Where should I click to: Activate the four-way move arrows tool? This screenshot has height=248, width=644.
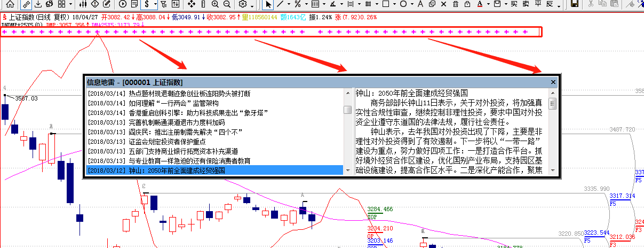[192, 4]
